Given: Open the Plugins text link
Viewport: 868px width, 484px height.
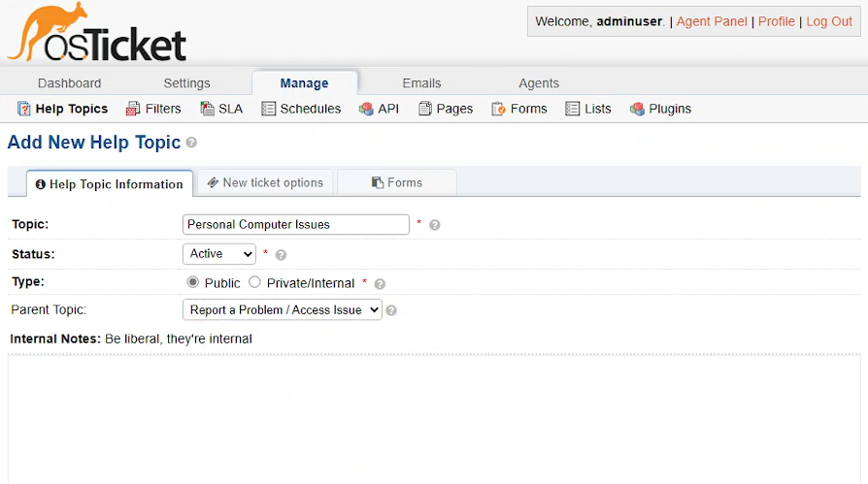Looking at the screenshot, I should pyautogui.click(x=670, y=109).
